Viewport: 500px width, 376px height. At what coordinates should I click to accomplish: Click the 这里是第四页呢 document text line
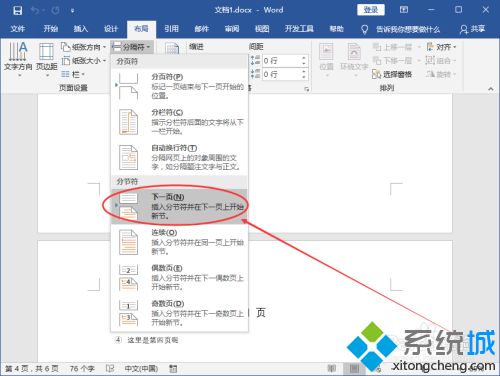[x=153, y=340]
